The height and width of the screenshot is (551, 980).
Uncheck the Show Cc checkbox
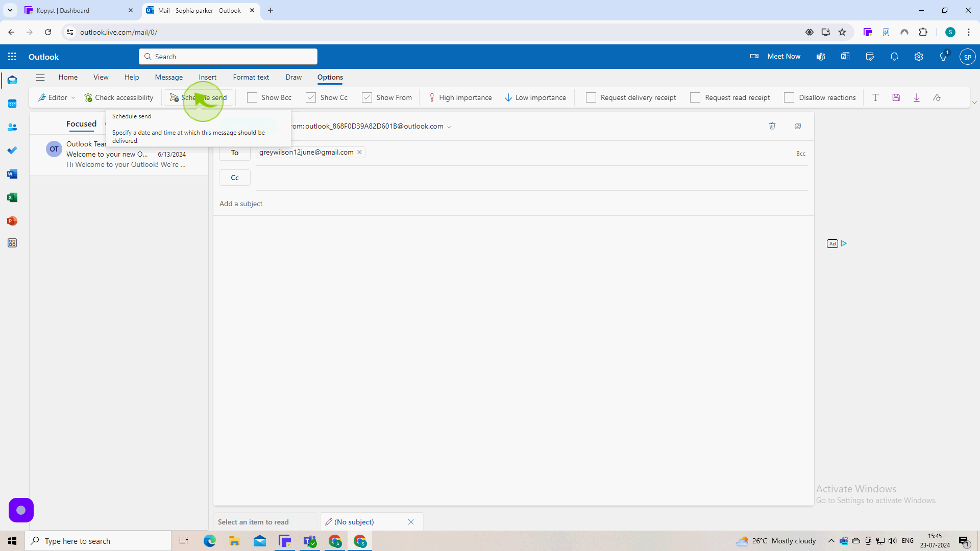tap(311, 97)
